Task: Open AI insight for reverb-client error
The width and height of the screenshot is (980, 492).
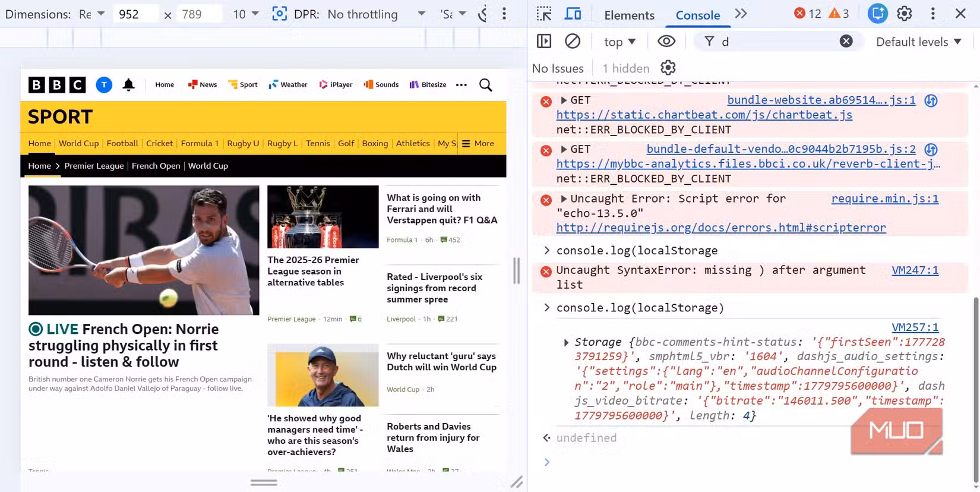Action: (931, 149)
